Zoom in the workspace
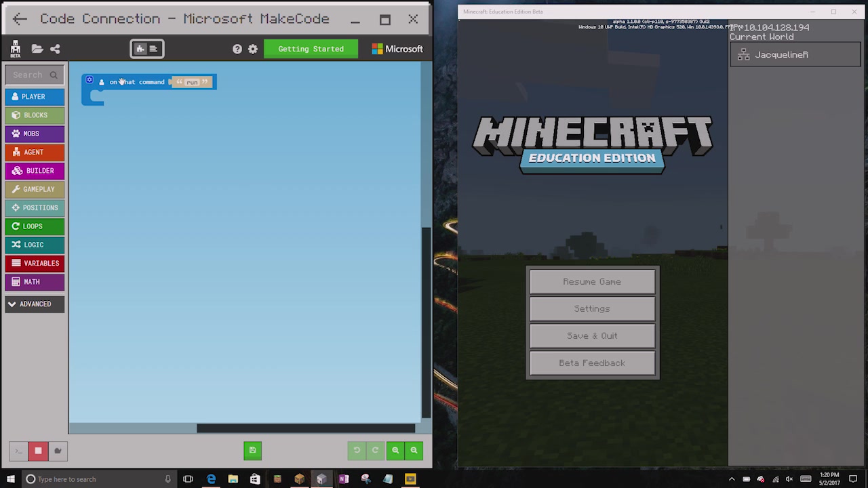The image size is (868, 488). [x=395, y=451]
